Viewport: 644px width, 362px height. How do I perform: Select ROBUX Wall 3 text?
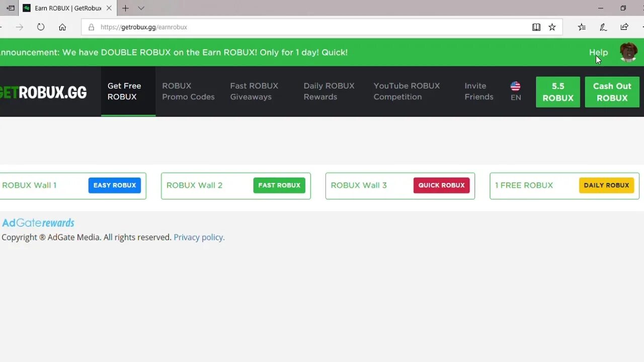(359, 186)
